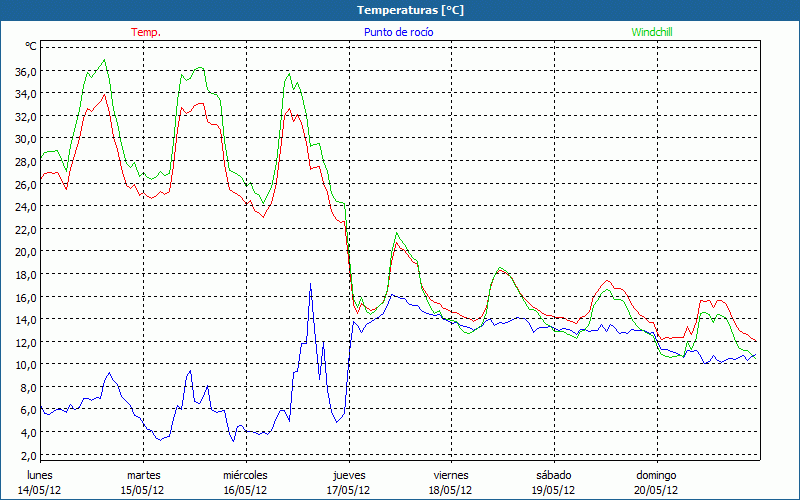The height and width of the screenshot is (500, 800).
Task: Select the 19/05/12 date label
Action: coord(553,490)
